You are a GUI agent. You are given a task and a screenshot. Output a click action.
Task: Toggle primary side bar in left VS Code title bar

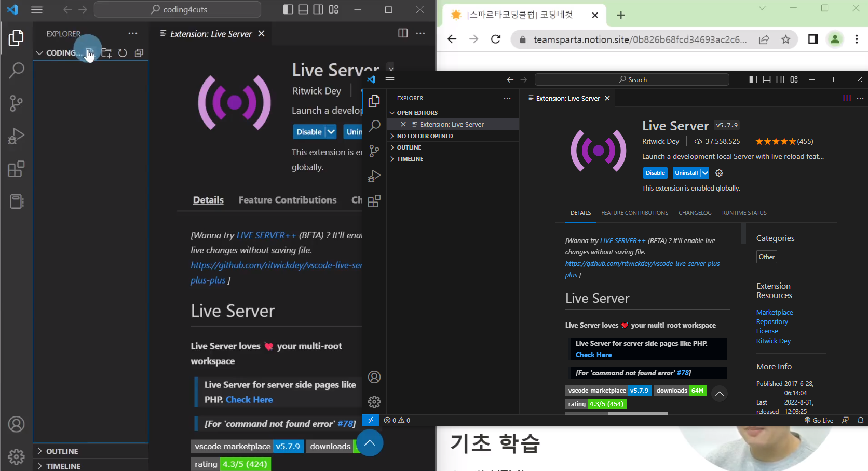tap(288, 9)
